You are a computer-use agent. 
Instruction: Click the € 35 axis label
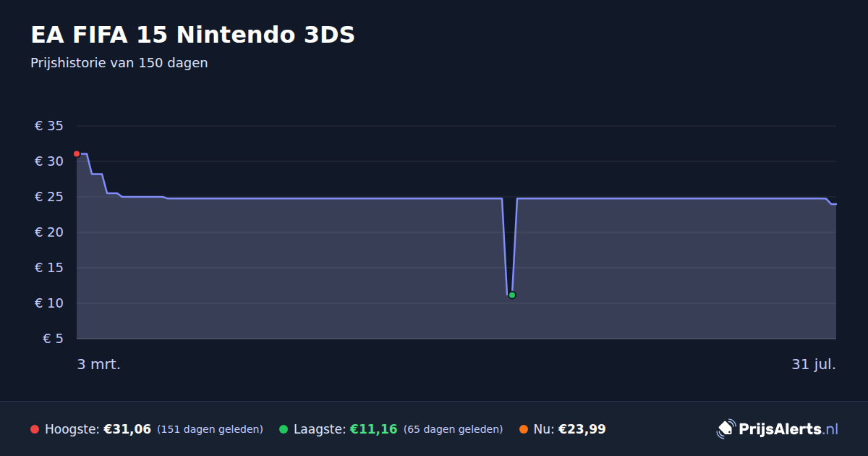point(49,126)
